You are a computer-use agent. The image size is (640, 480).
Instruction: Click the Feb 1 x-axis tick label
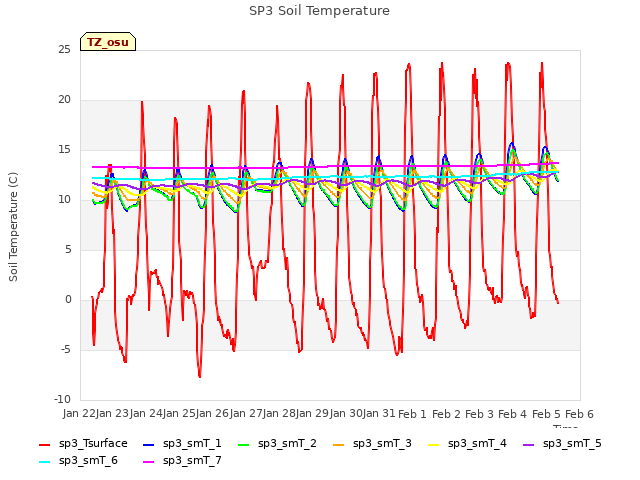click(x=412, y=414)
